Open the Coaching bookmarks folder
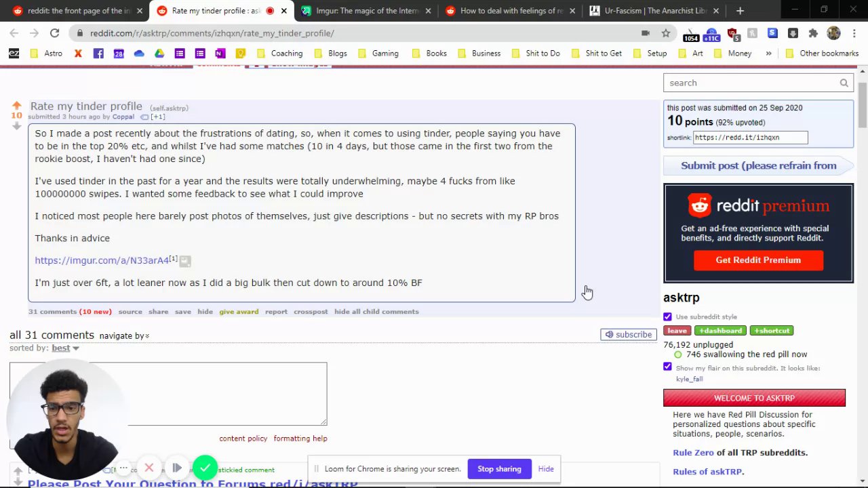This screenshot has width=868, height=488. point(279,53)
